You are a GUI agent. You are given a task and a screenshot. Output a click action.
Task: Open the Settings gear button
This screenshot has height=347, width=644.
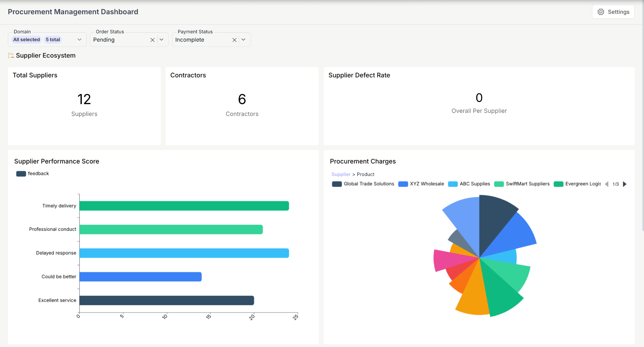coord(613,12)
